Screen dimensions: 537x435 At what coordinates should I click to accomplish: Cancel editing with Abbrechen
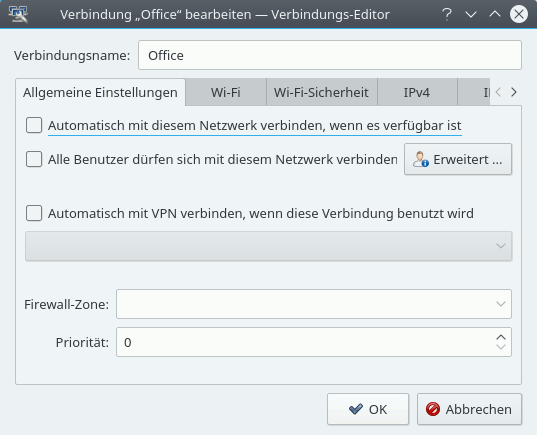469,409
